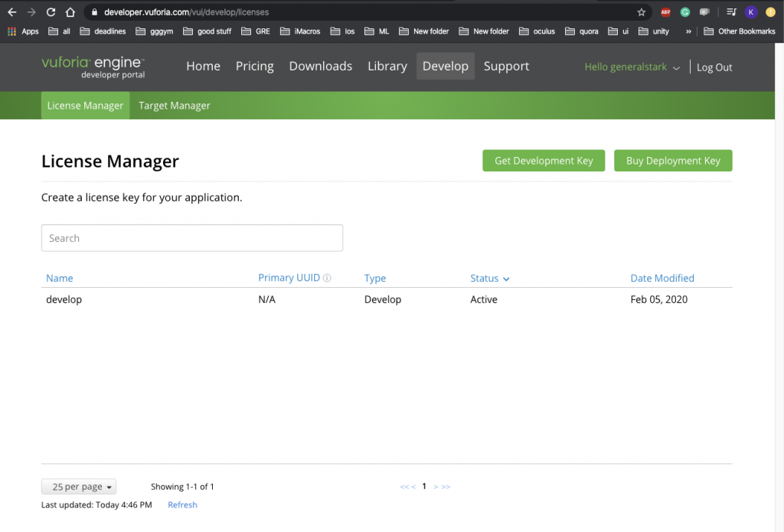Expand the 'Hello generalstark' account menu
Image resolution: width=784 pixels, height=532 pixels.
[x=632, y=67]
